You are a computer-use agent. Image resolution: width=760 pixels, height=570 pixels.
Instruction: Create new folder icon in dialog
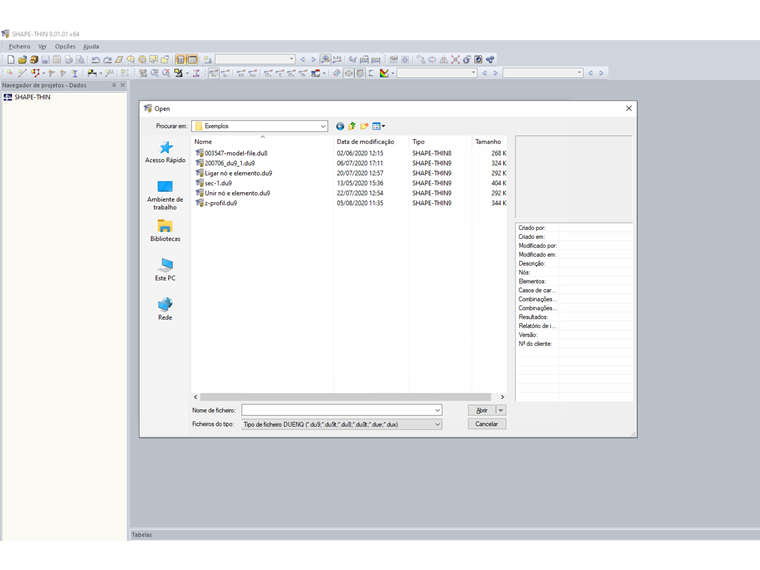(x=364, y=127)
